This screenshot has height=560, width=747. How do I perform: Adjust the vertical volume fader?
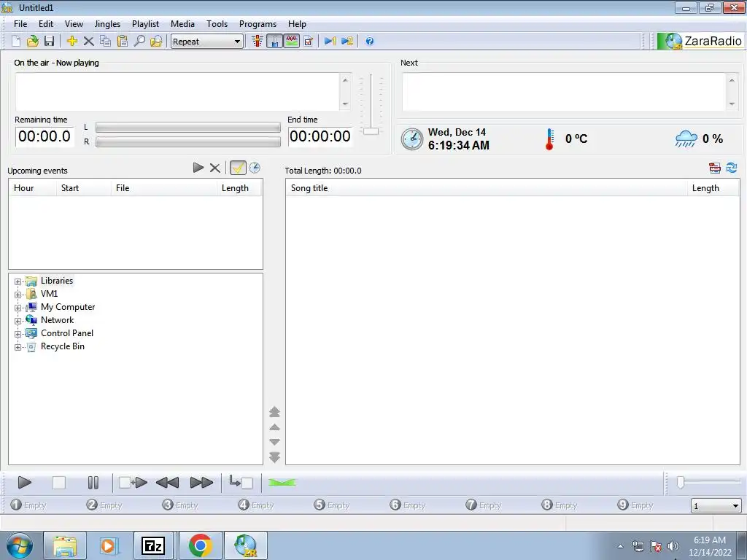coord(371,131)
